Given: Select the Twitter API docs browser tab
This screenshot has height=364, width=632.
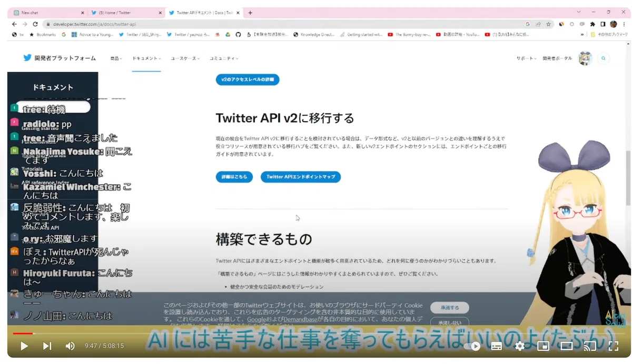Looking at the screenshot, I should [x=203, y=13].
